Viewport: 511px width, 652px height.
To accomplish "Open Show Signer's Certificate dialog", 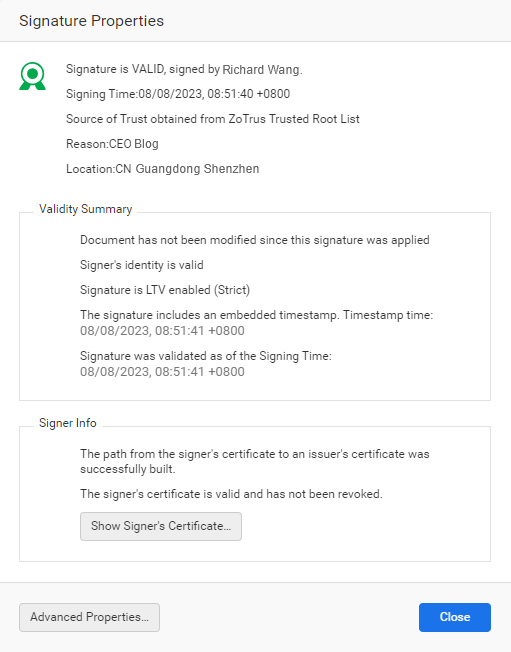I will (161, 526).
